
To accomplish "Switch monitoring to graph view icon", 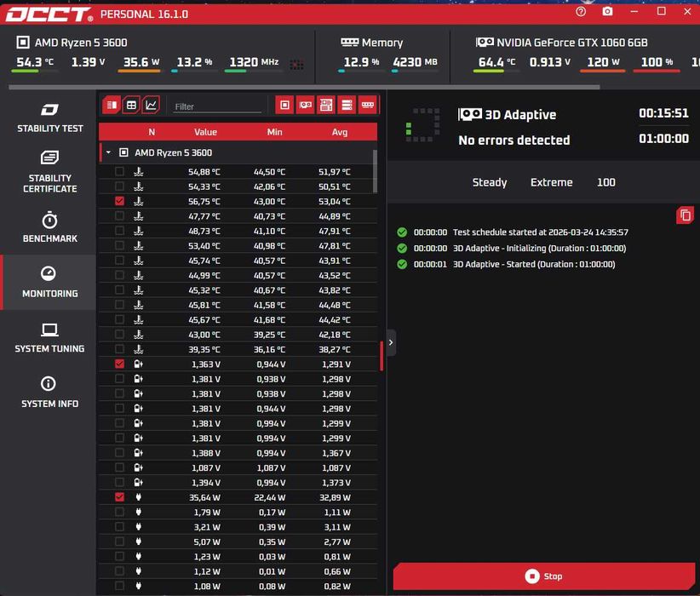I will (151, 106).
